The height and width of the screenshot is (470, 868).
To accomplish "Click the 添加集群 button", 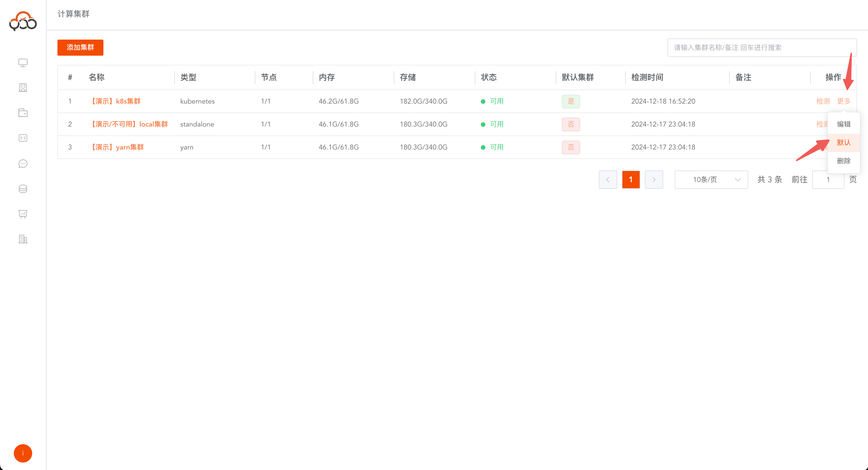I will click(x=80, y=47).
